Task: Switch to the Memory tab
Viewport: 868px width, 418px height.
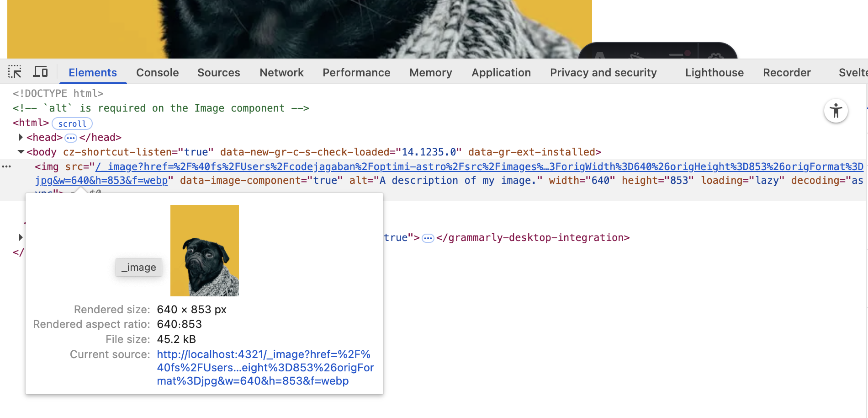Action: tap(430, 72)
